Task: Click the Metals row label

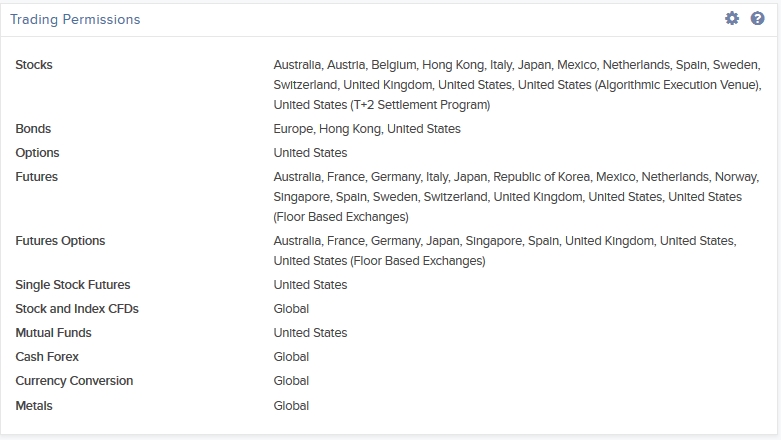Action: point(34,406)
